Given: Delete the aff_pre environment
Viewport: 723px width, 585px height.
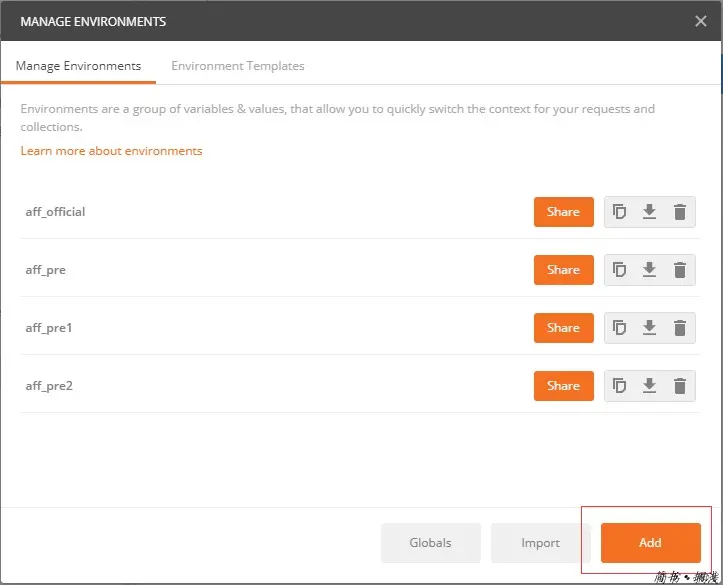Looking at the screenshot, I should [x=680, y=270].
